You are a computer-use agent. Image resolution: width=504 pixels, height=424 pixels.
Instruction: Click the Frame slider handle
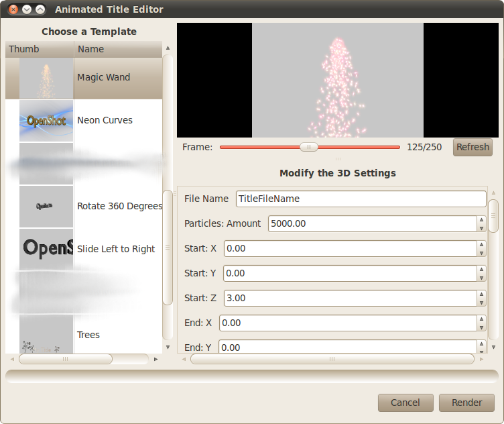click(309, 147)
